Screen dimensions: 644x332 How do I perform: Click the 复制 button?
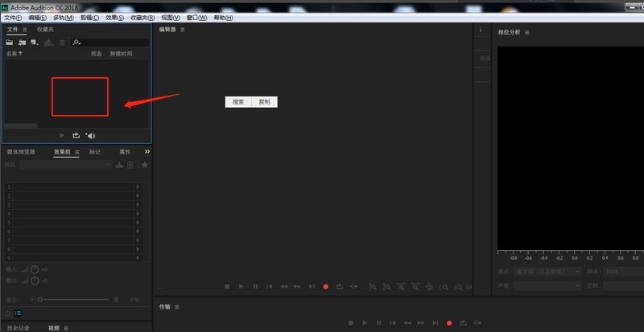[x=264, y=102]
